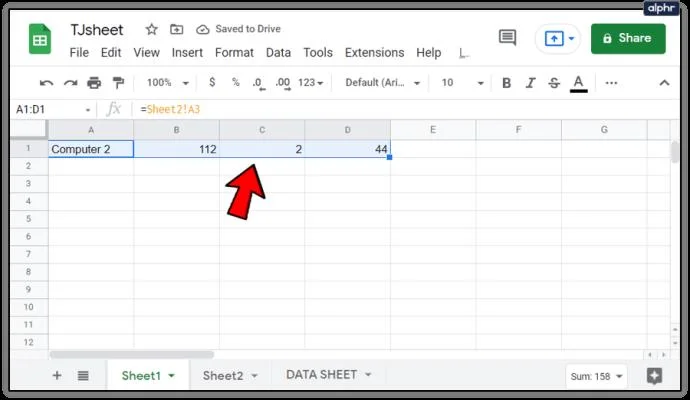Open the Tools menu
The image size is (690, 400).
click(x=318, y=53)
